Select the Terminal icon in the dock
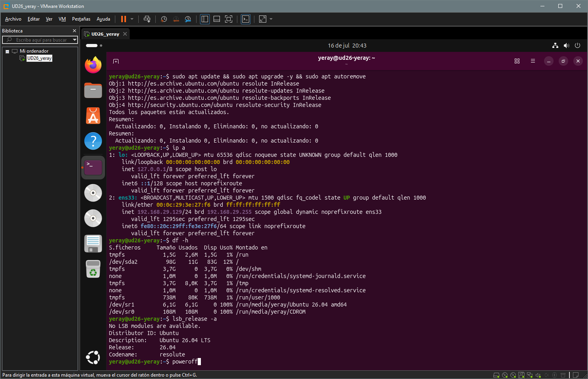 [93, 168]
